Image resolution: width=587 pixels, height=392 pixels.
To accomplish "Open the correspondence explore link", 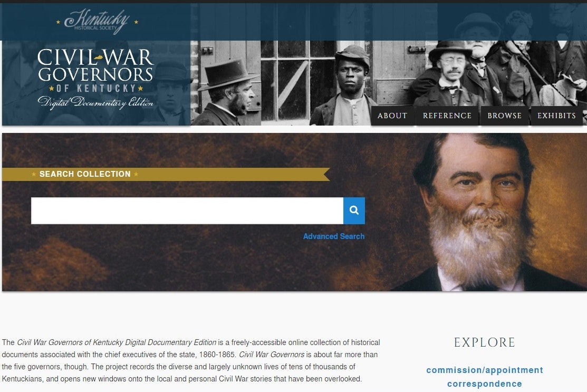I will pos(485,384).
